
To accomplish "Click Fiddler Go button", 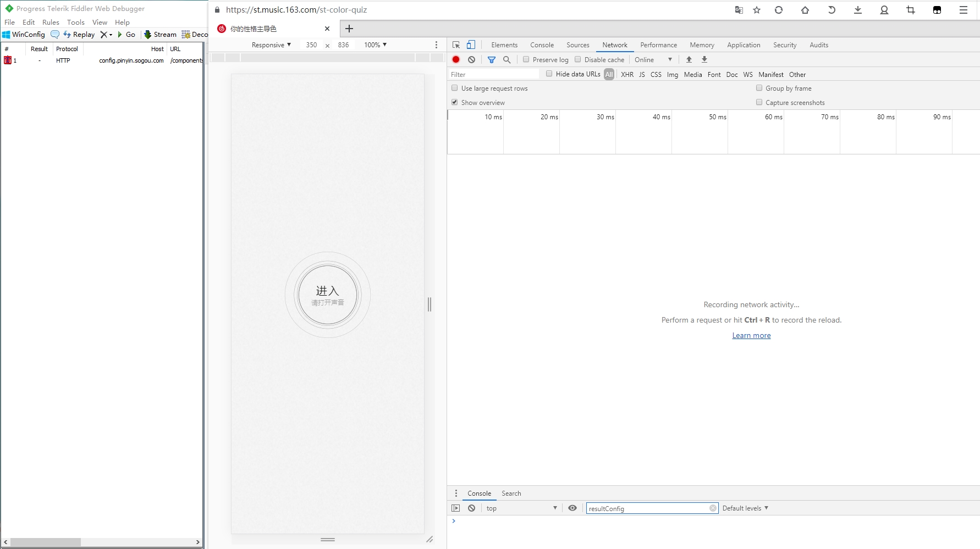I will click(x=126, y=34).
